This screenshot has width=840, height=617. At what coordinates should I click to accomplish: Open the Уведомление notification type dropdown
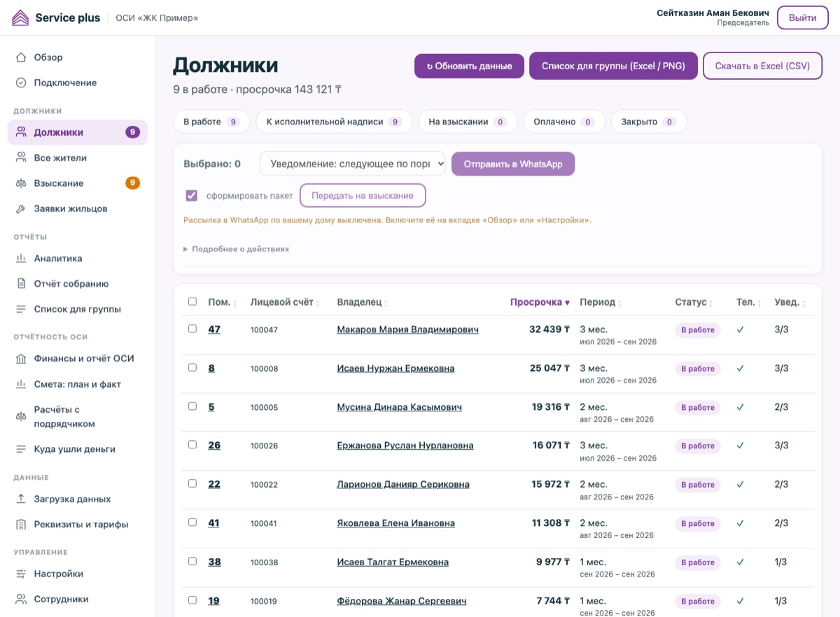click(353, 164)
